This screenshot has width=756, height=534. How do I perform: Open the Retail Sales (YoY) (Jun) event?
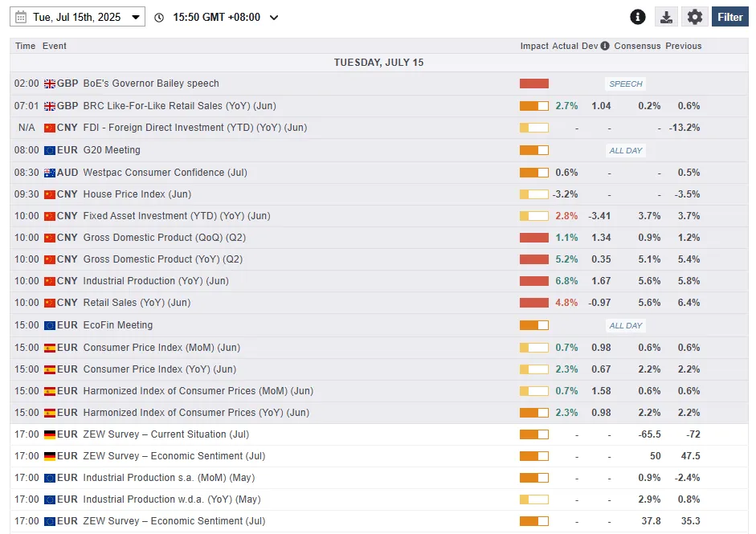(137, 303)
